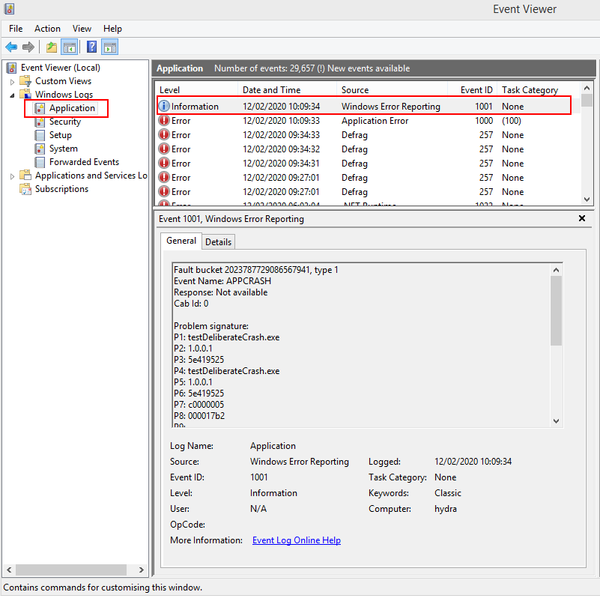The height and width of the screenshot is (596, 600).
Task: Select the Security log in tree
Action: (64, 122)
